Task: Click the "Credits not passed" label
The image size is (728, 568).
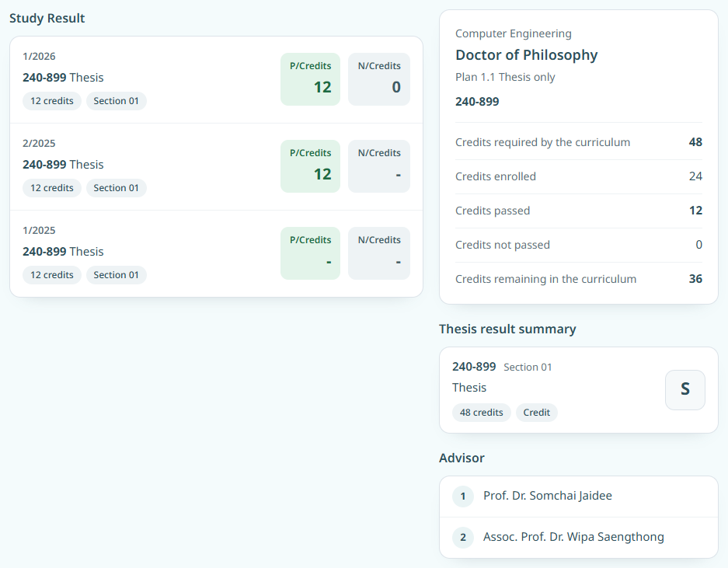Action: pyautogui.click(x=503, y=245)
